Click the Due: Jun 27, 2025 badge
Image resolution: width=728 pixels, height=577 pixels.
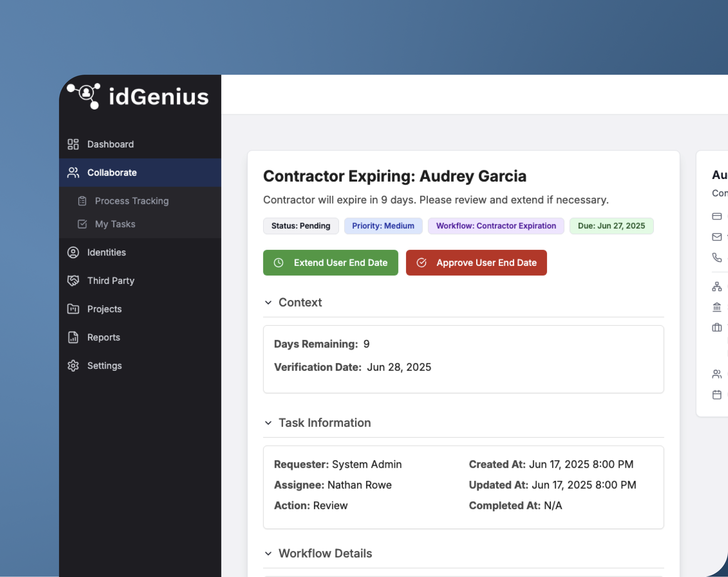pos(612,226)
